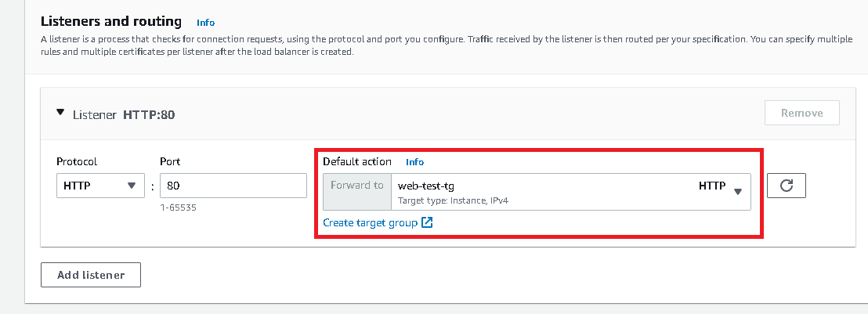Image resolution: width=868 pixels, height=314 pixels.
Task: Open the Create target group link
Action: point(370,223)
